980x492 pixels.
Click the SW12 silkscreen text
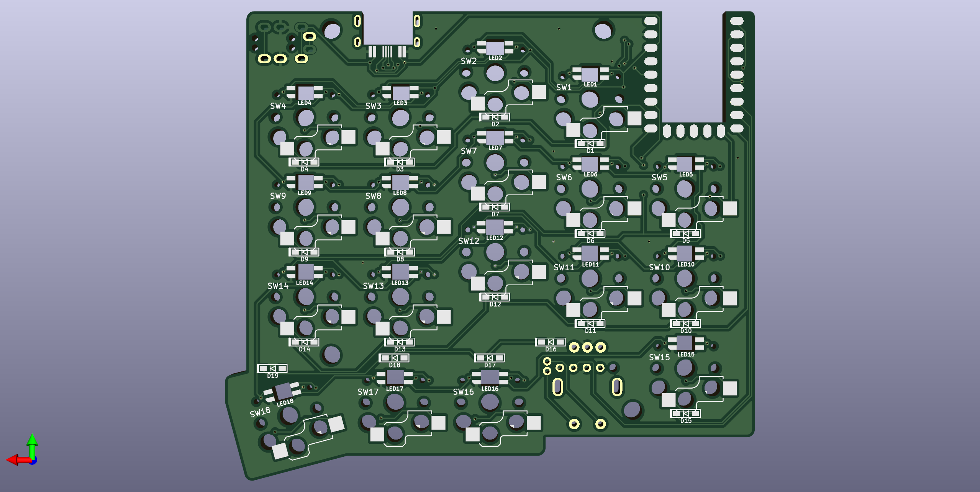coord(469,241)
